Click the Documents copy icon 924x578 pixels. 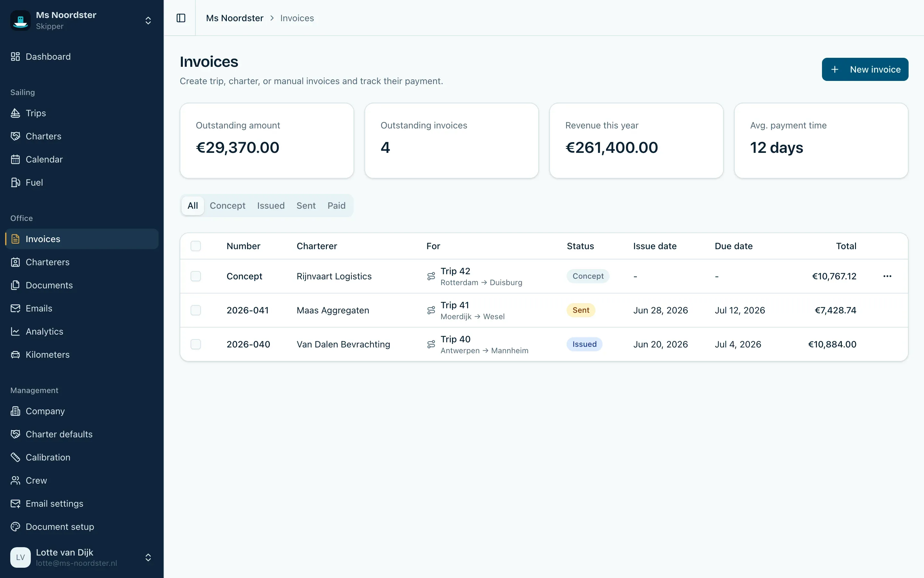tap(15, 285)
